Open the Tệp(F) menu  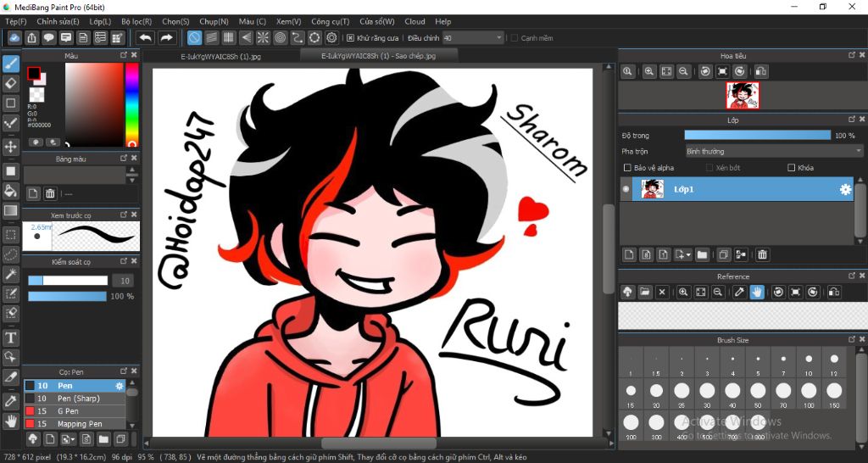(15, 21)
